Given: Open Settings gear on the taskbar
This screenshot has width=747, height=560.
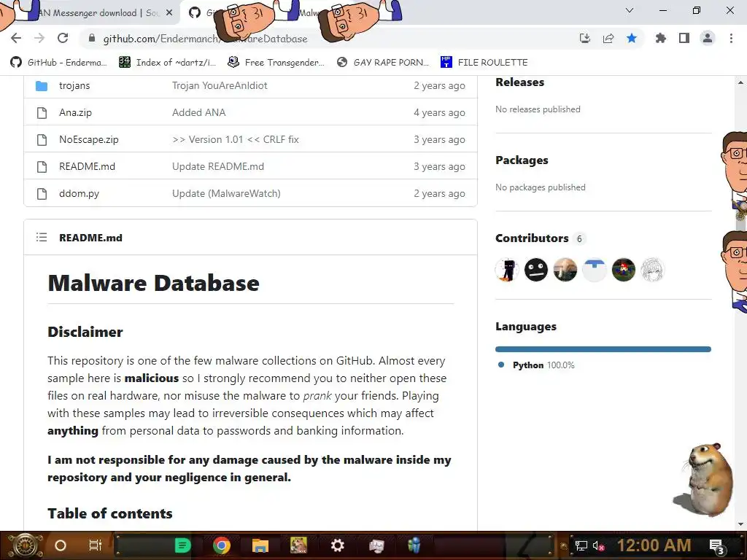Looking at the screenshot, I should [337, 545].
